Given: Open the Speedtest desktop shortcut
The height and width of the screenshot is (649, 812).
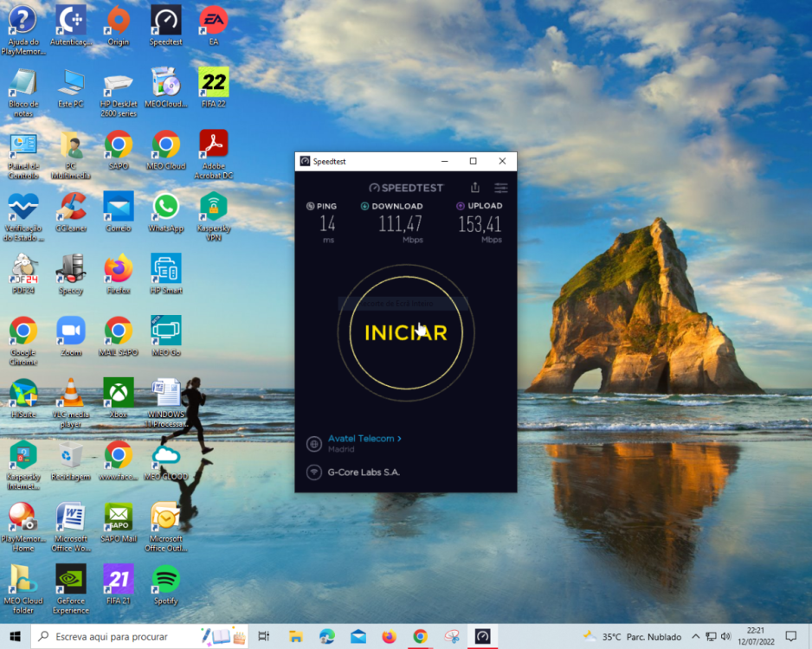Looking at the screenshot, I should pos(165,26).
